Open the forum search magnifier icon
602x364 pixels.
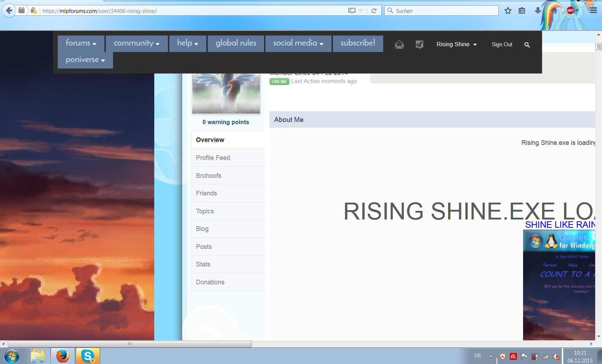click(527, 45)
